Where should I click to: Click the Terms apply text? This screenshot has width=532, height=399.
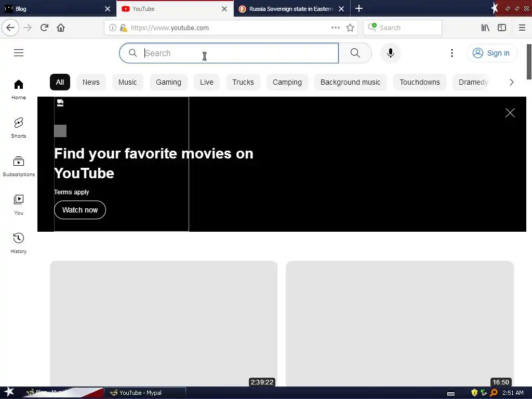(72, 192)
